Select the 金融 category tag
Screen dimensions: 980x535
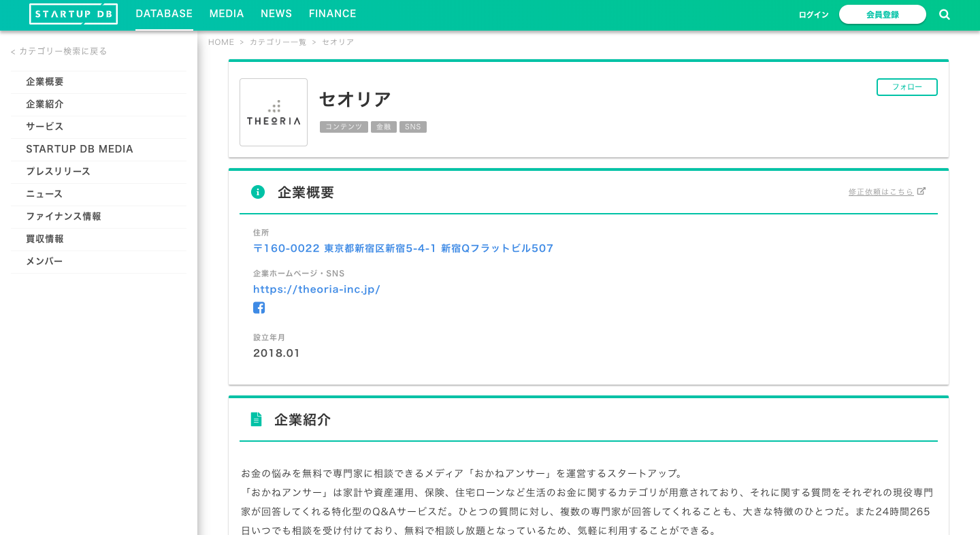pyautogui.click(x=384, y=127)
